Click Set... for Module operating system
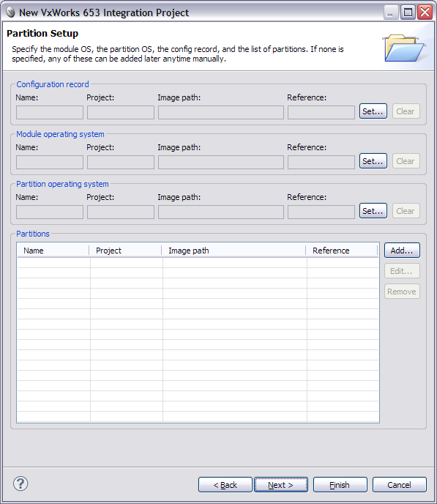437x504 pixels. point(373,161)
